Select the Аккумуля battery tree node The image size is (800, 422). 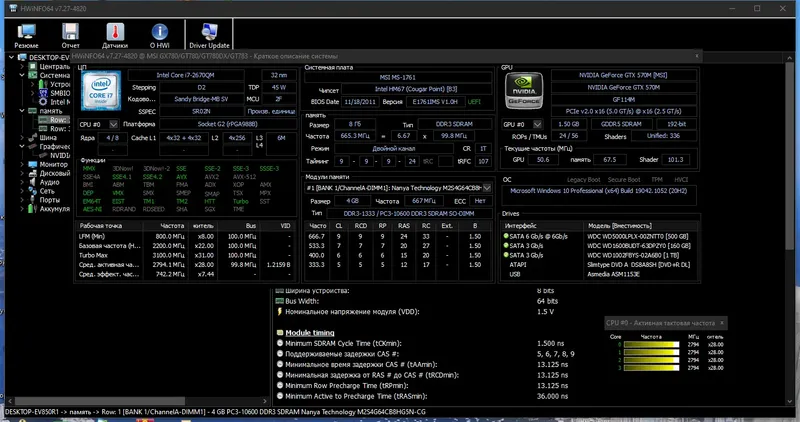click(55, 209)
